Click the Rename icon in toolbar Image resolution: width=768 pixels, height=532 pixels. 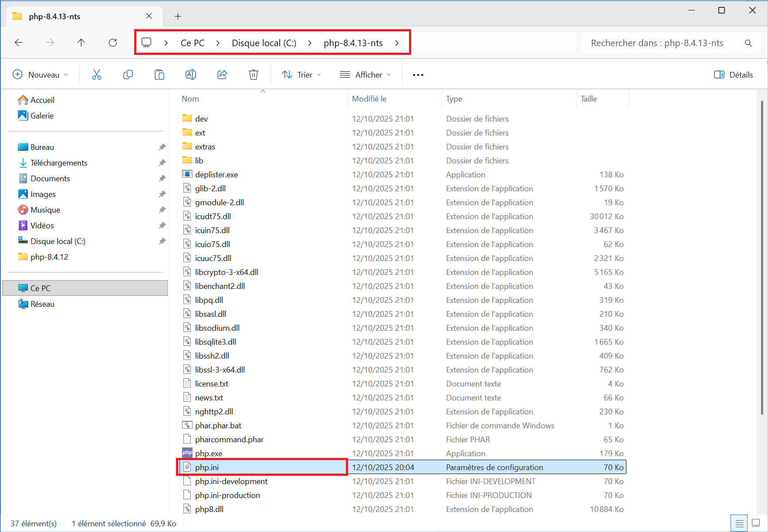[x=191, y=75]
